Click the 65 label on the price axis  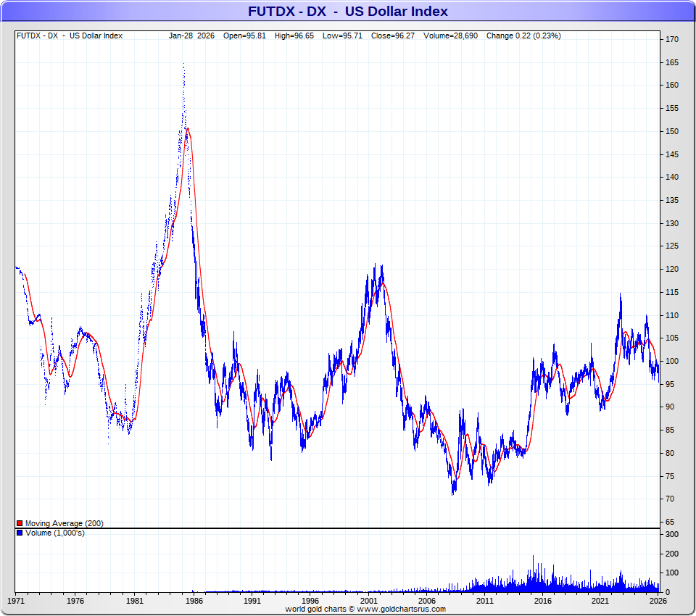670,522
